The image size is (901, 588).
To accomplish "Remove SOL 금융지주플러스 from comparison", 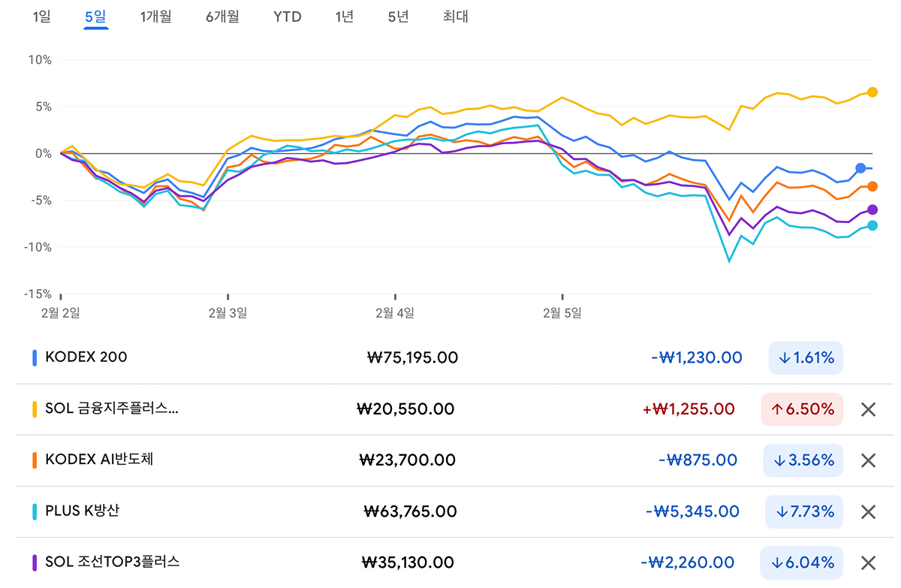I will (x=868, y=409).
